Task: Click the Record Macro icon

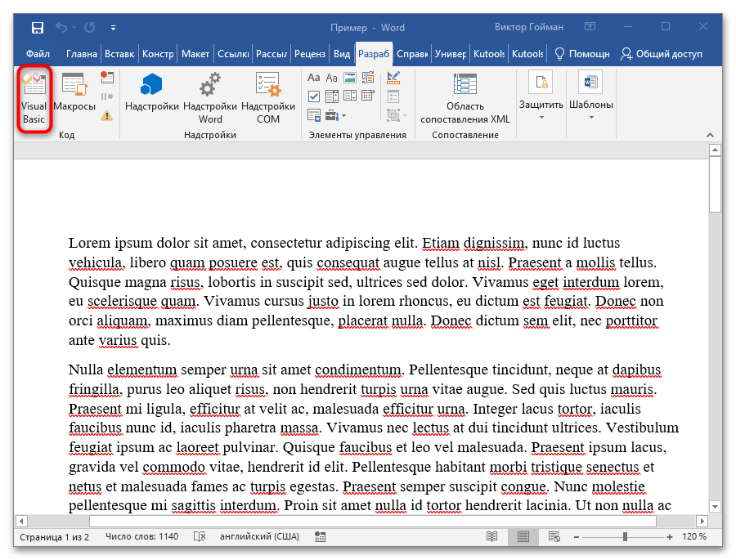Action: pos(107,78)
